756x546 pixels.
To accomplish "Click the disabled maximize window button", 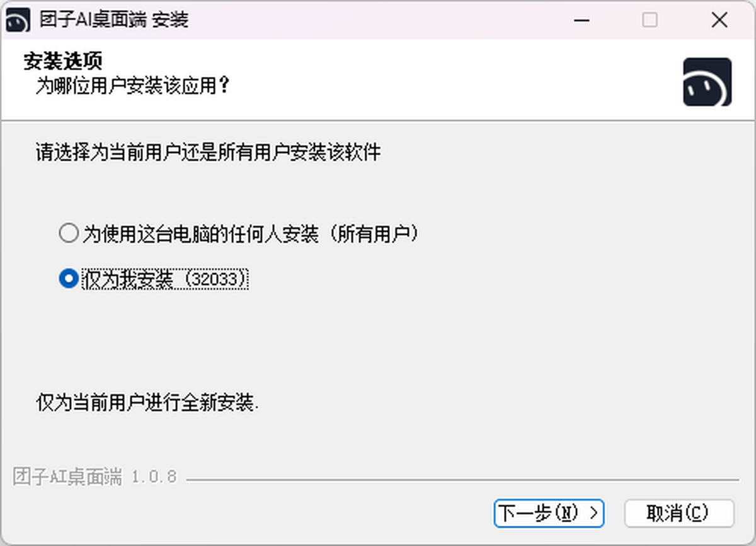I will coord(650,20).
